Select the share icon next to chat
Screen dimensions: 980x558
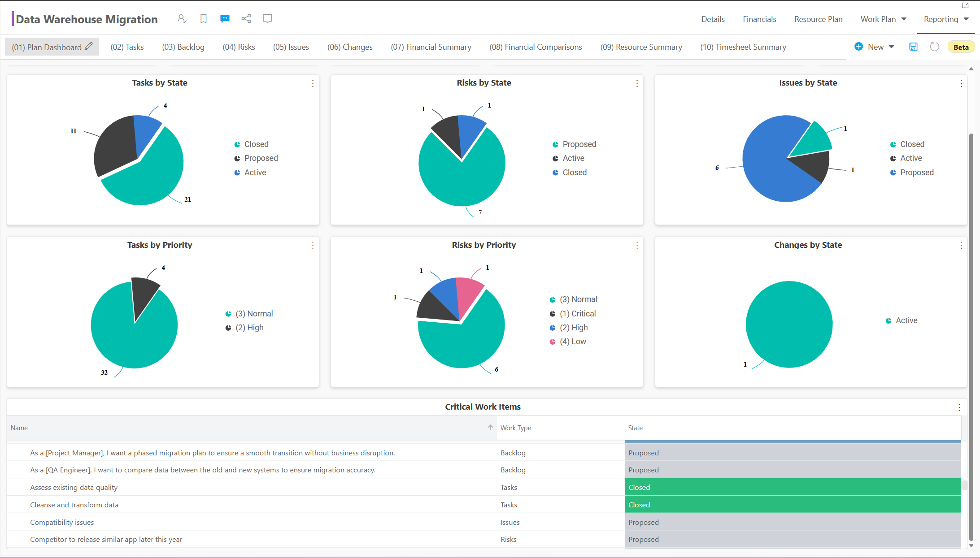pos(246,18)
